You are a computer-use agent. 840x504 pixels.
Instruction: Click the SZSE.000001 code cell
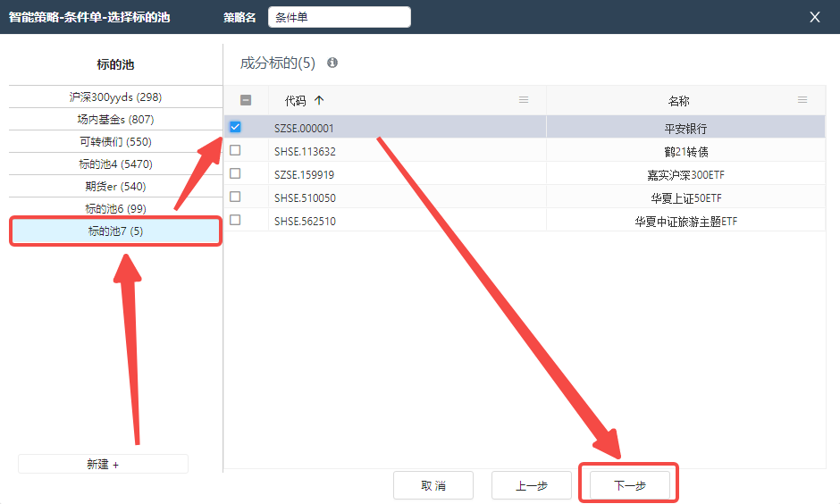(407, 128)
